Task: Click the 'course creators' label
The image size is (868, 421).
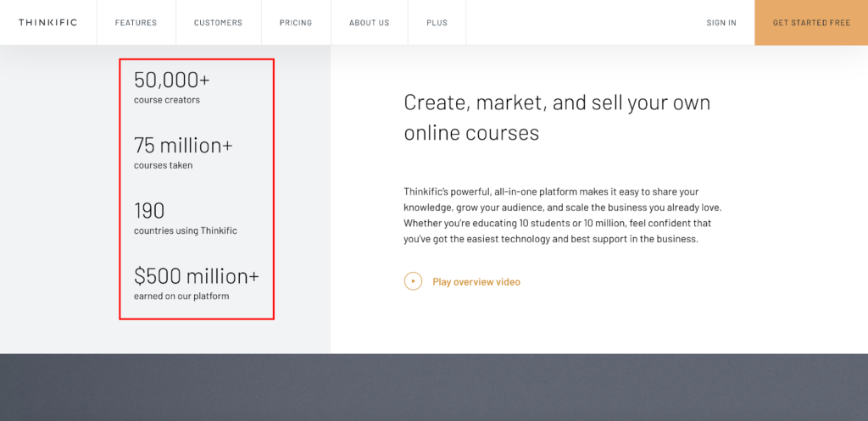Action: point(167,100)
